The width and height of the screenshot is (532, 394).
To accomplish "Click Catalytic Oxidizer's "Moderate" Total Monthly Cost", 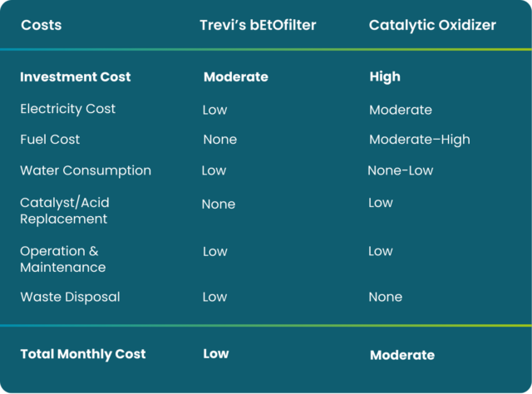I will click(x=402, y=355).
